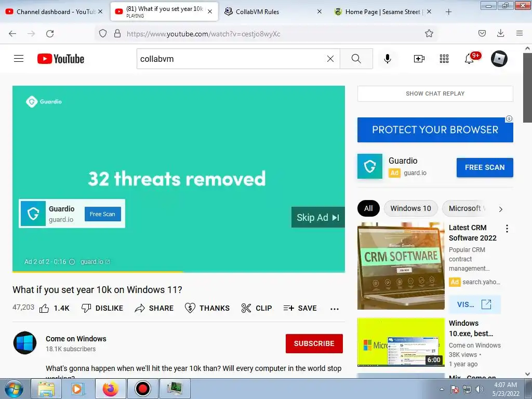Select the Windows 10 filter chip
This screenshot has width=532, height=399.
(x=410, y=208)
